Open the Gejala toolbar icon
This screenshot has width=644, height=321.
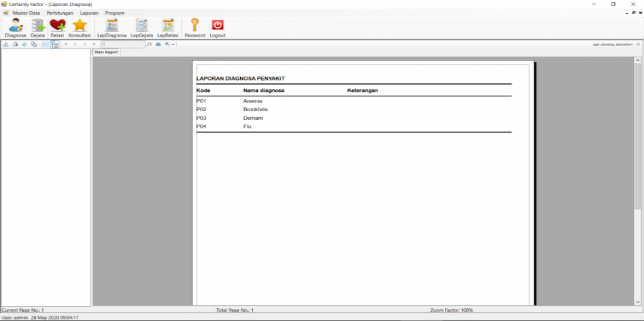pyautogui.click(x=37, y=29)
